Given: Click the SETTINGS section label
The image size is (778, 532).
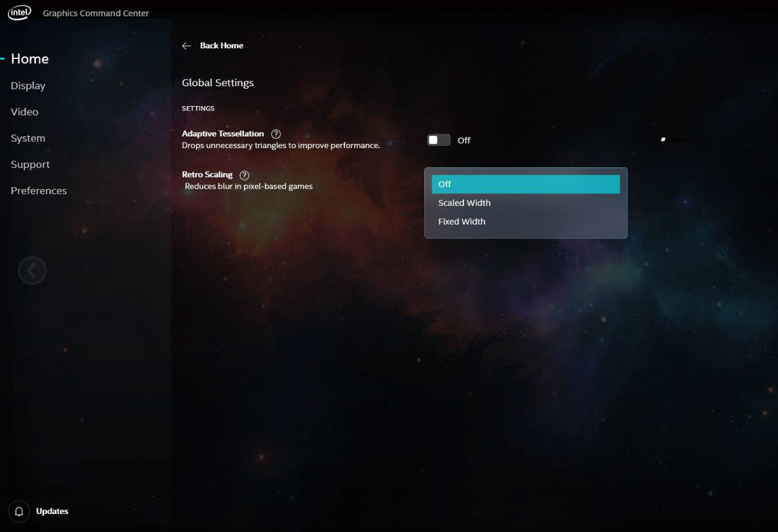Looking at the screenshot, I should click(x=198, y=109).
